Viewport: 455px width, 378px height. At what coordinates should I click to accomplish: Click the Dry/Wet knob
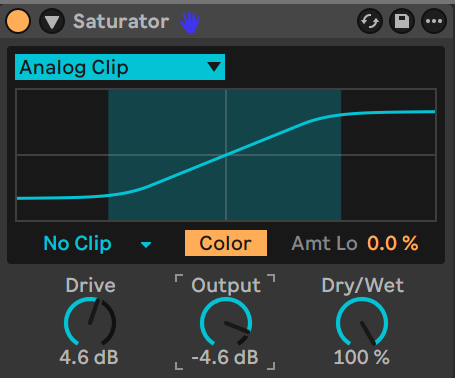pyautogui.click(x=362, y=322)
